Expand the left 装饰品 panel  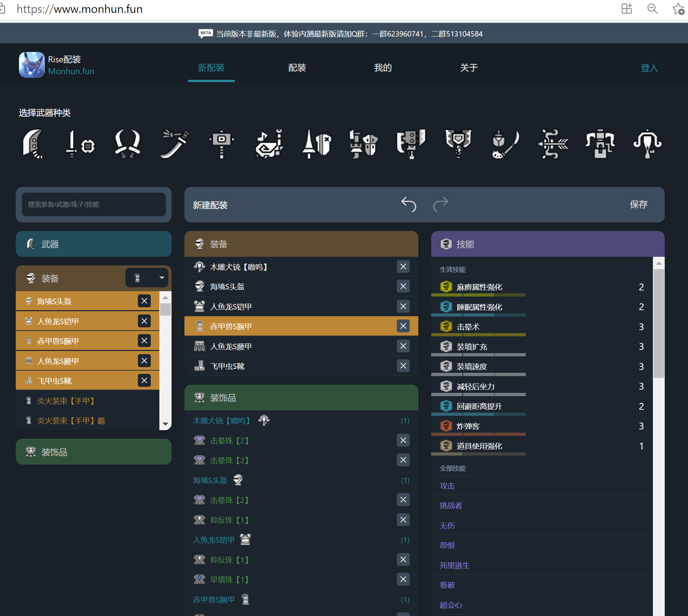(93, 452)
